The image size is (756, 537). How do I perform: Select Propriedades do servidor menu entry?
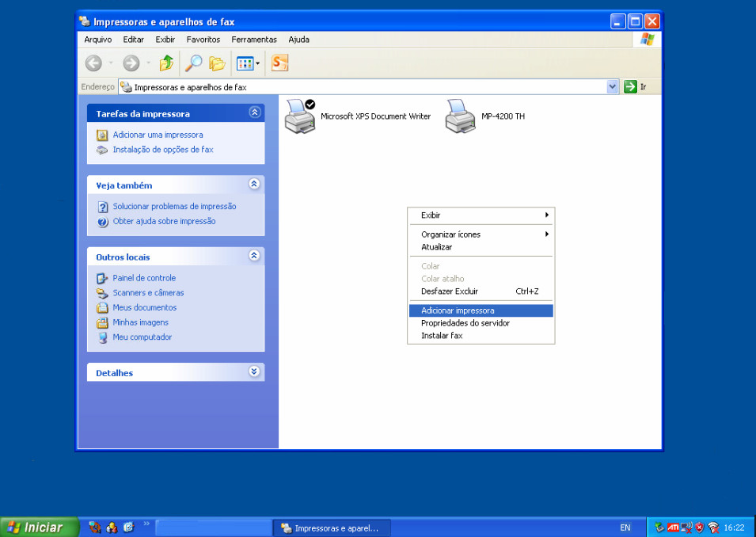465,323
